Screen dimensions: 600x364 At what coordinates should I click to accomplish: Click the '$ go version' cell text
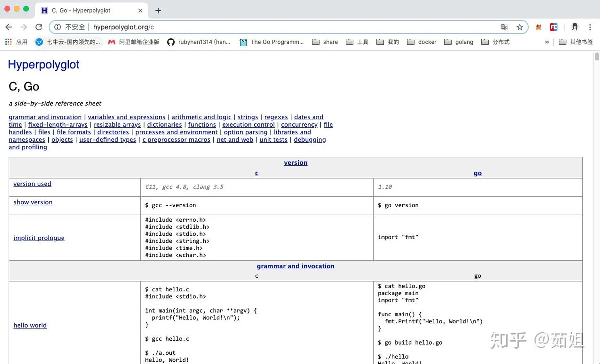tap(398, 205)
